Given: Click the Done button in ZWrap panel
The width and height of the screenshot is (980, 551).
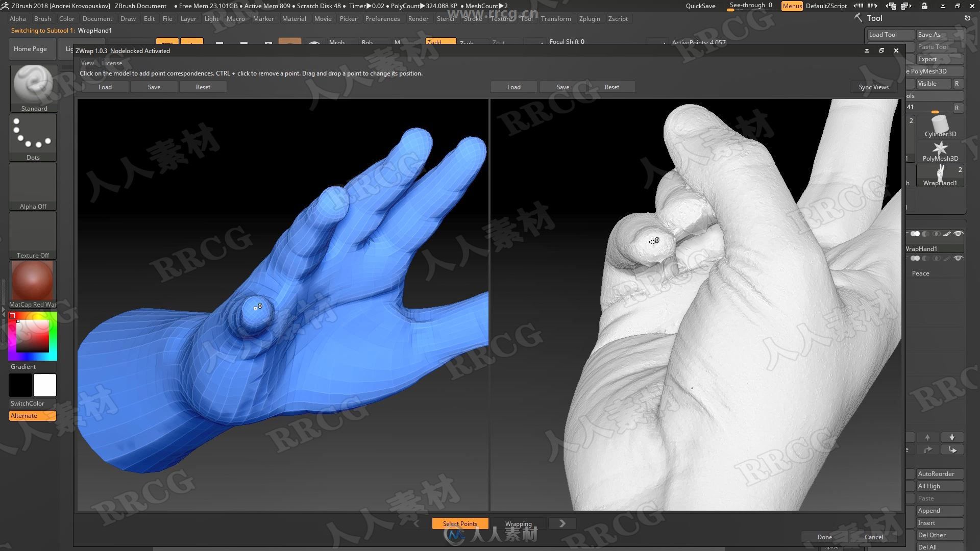Looking at the screenshot, I should 824,536.
